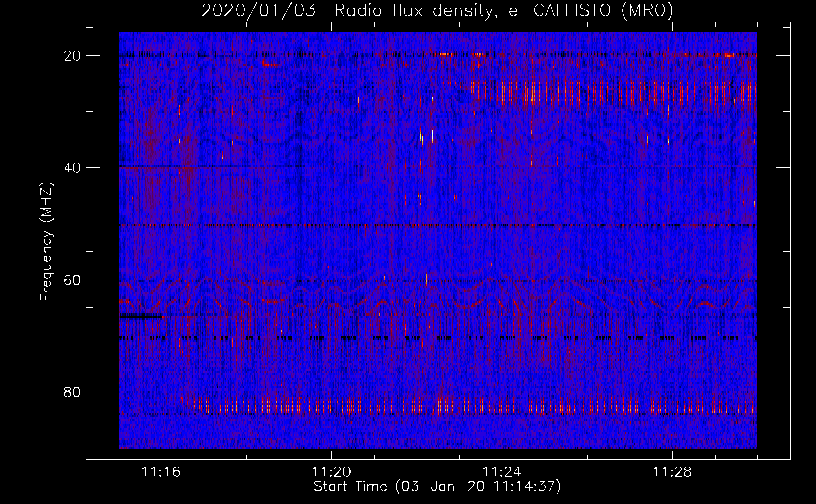
Task: Pick the 11:24 time axis label
Action: pos(502,472)
